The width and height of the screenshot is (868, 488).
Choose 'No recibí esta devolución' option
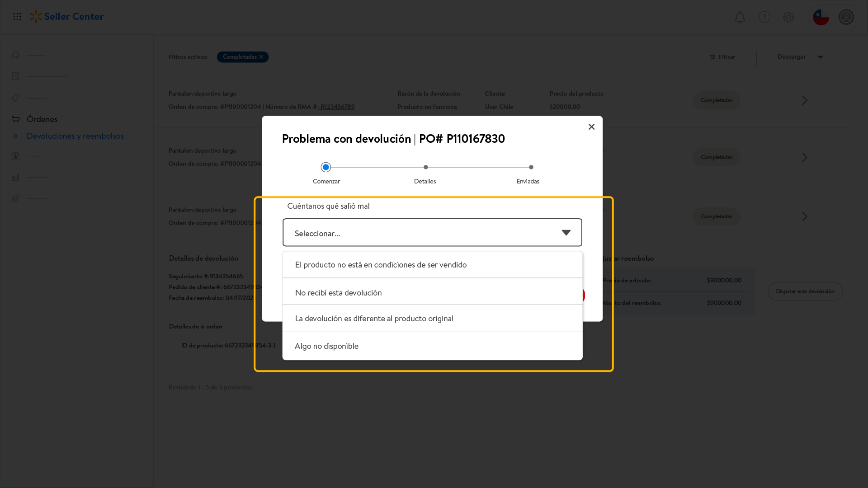[x=432, y=292]
